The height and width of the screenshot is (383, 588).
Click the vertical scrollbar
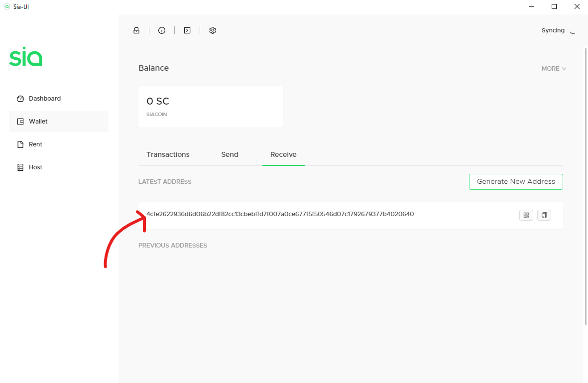tap(586, 186)
